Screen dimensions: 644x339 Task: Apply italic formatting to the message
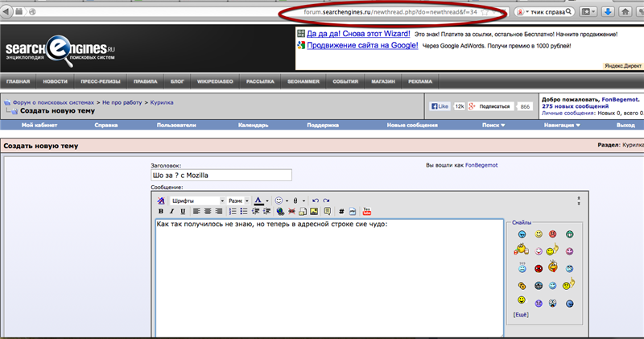pyautogui.click(x=171, y=211)
